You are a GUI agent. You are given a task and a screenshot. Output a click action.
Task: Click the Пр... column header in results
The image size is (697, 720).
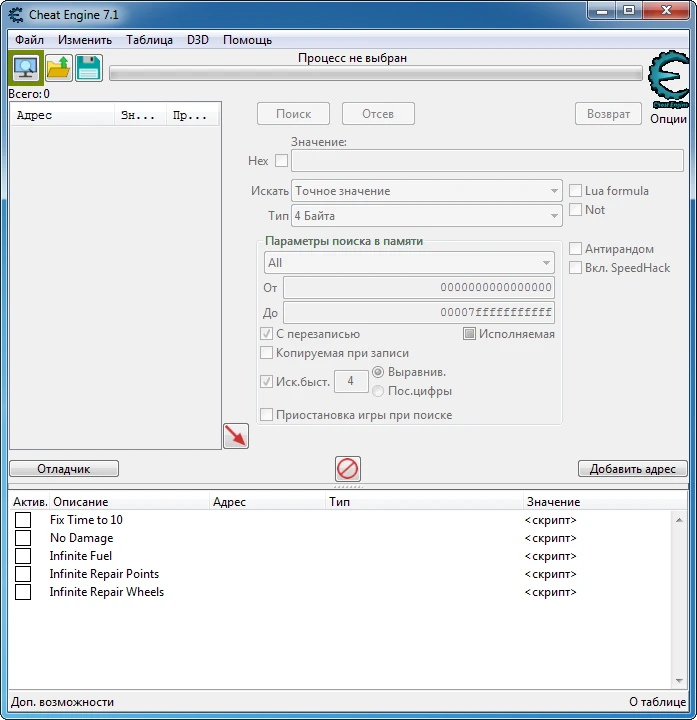[192, 115]
